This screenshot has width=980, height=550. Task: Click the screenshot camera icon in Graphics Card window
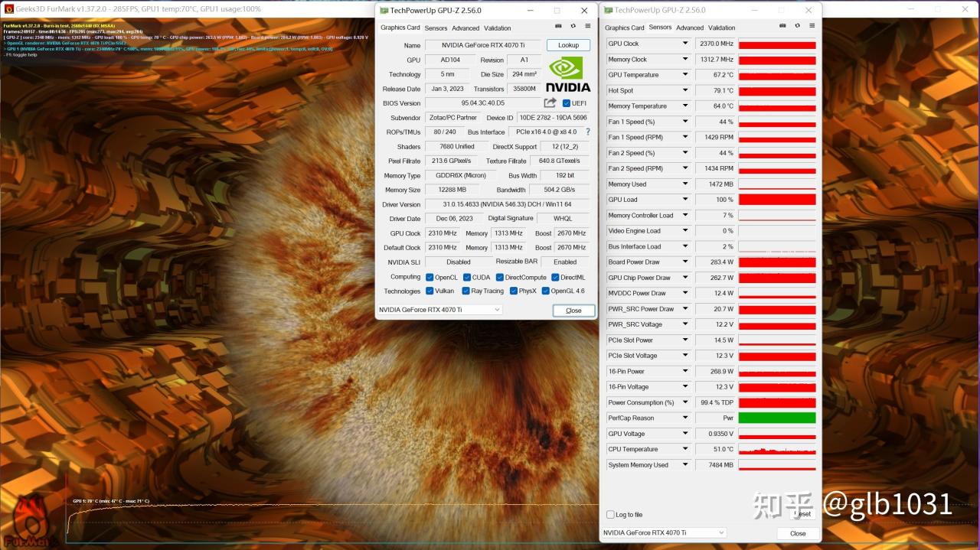tap(560, 27)
